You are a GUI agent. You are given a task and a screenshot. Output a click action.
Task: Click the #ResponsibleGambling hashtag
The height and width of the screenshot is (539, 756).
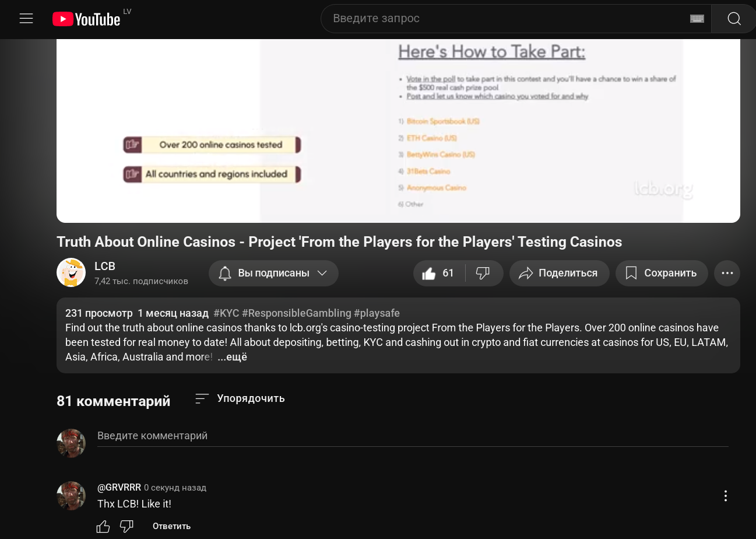(x=296, y=313)
